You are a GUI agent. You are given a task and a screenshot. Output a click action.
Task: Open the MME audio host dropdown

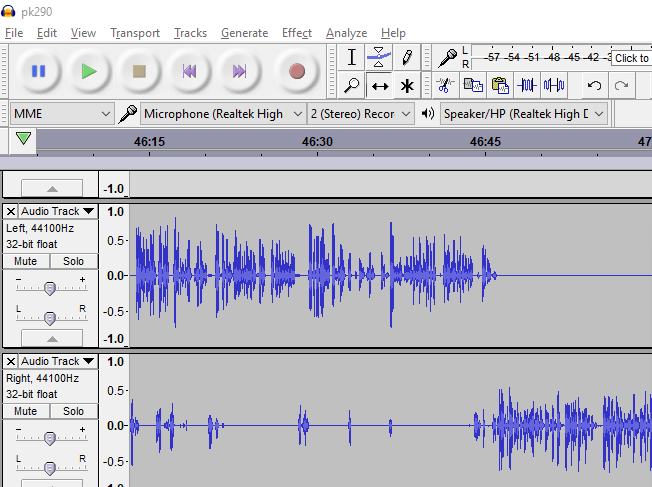click(62, 114)
